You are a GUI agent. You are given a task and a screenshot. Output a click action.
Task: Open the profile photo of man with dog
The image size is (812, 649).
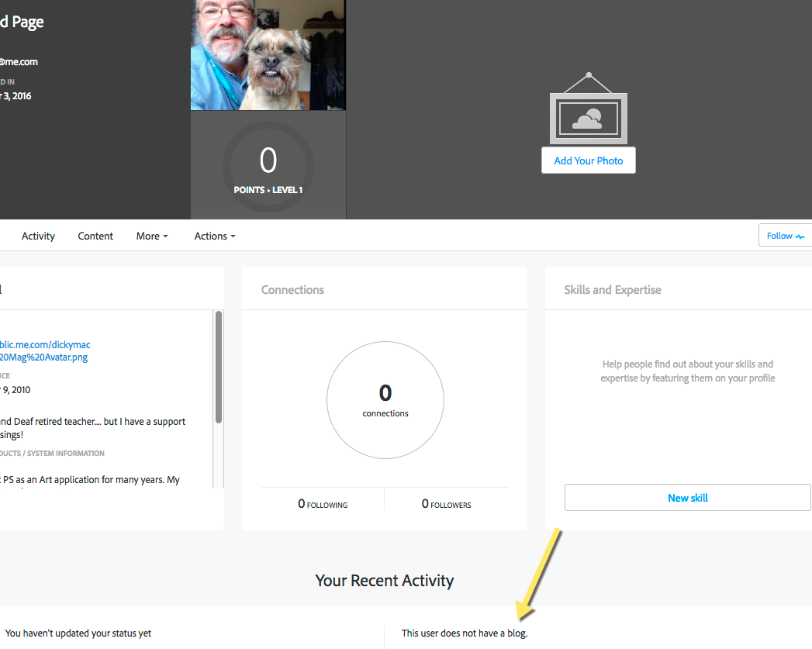(x=268, y=55)
